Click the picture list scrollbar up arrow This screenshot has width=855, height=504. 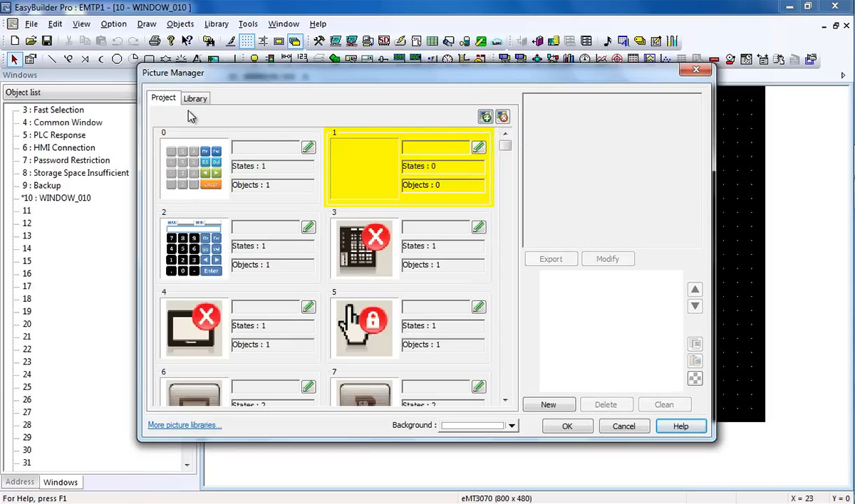505,133
